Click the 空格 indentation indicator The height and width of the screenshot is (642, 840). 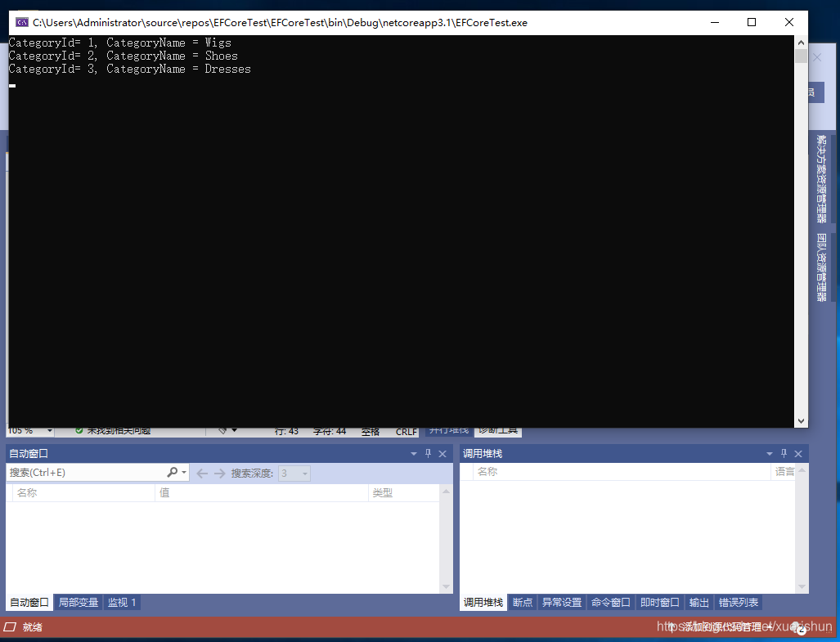369,431
